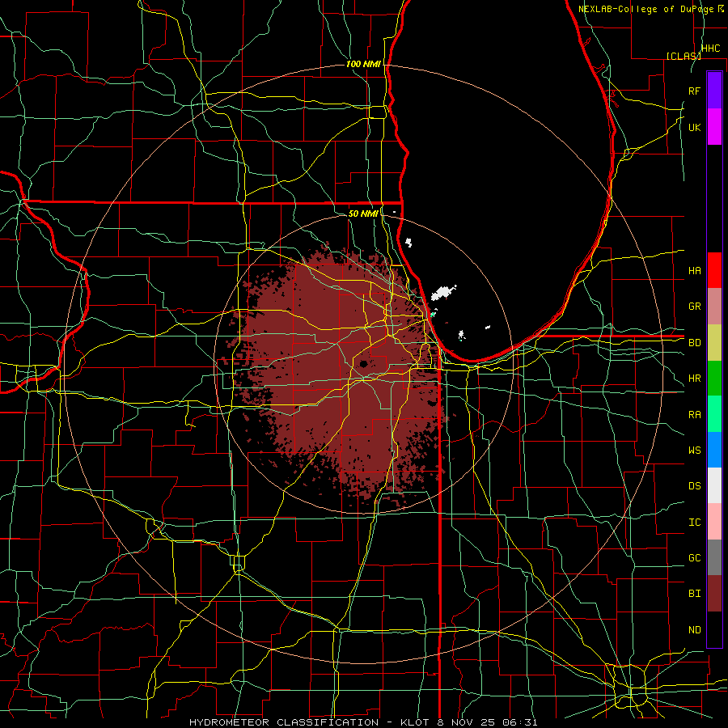Click the 100 NMI range ring label
This screenshot has height=728, width=728.
363,64
